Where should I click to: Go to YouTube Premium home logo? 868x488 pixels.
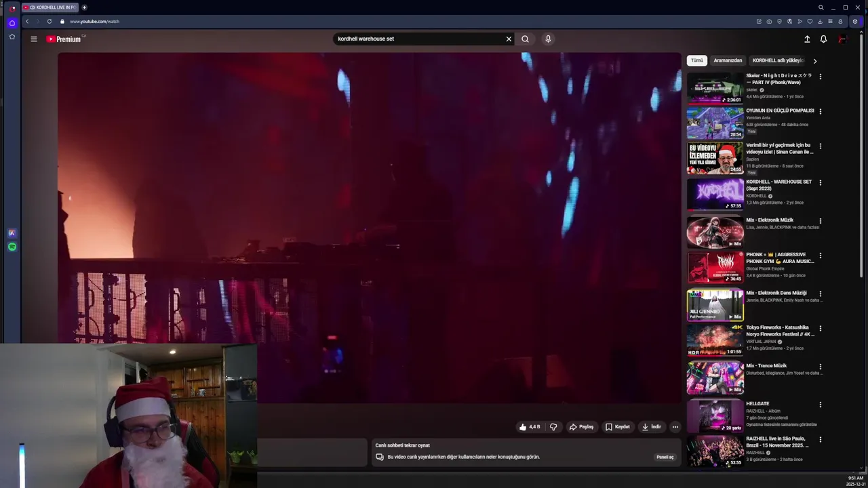point(64,39)
